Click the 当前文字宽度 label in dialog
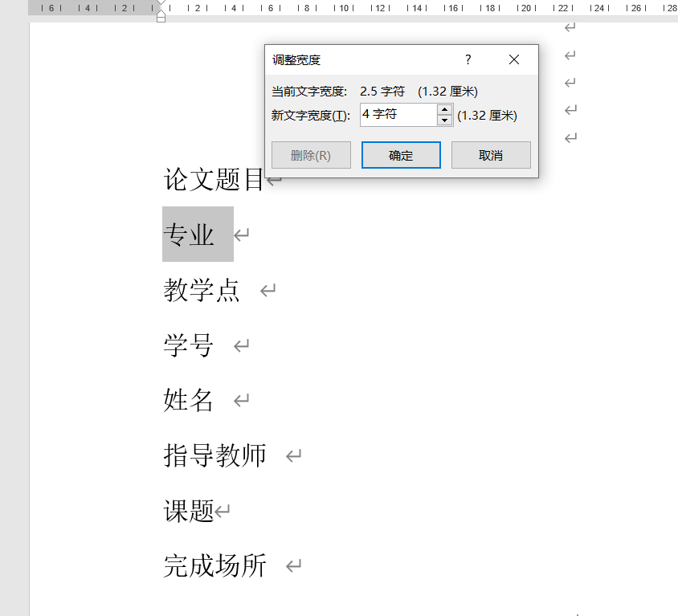 pyautogui.click(x=309, y=92)
